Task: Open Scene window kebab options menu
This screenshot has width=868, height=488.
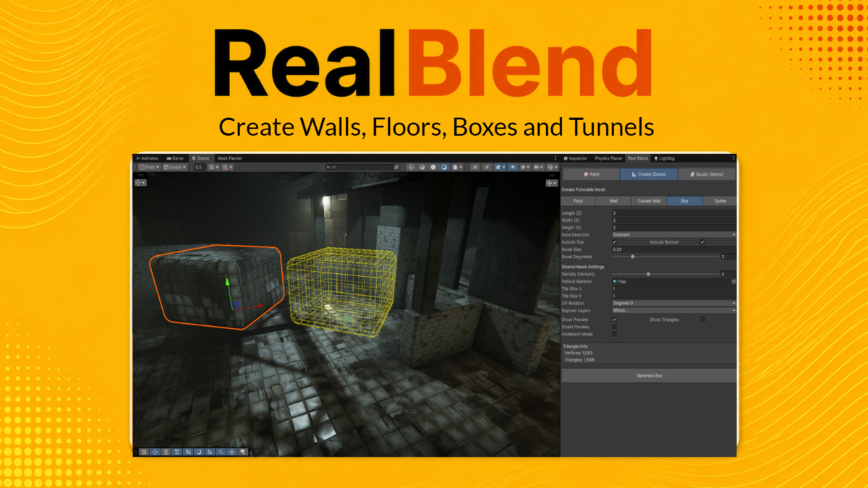Action: pyautogui.click(x=556, y=158)
